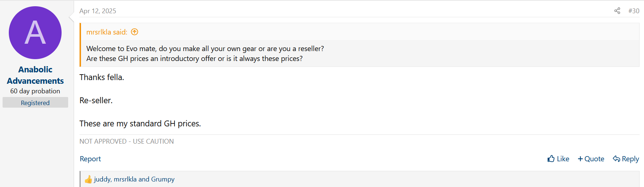The width and height of the screenshot is (644, 187).
Task: Open juddy in the likes list
Action: point(102,179)
